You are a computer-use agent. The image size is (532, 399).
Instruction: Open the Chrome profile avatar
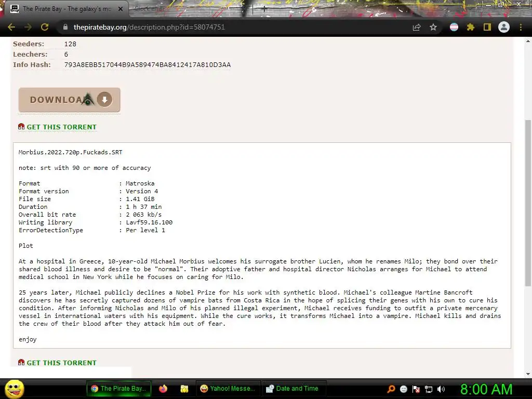[x=504, y=27]
